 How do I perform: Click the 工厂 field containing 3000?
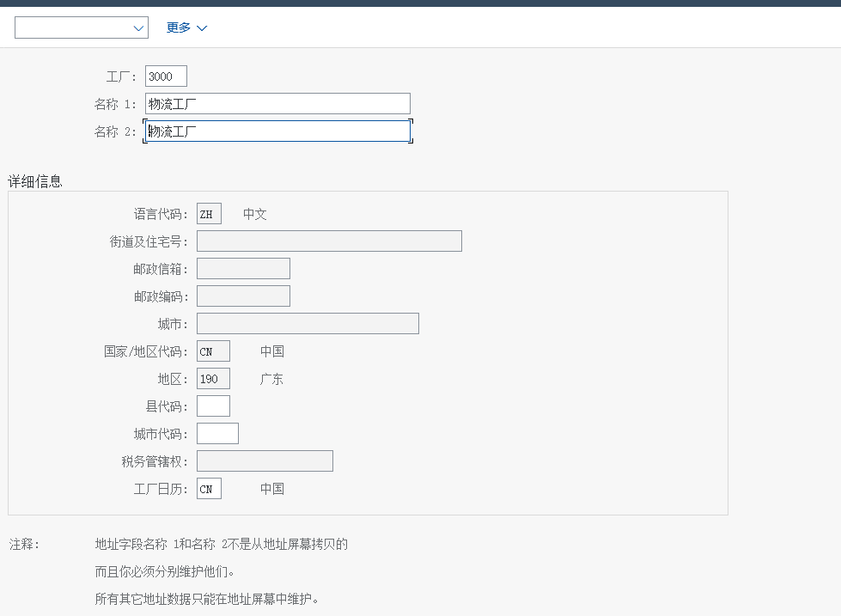(166, 76)
